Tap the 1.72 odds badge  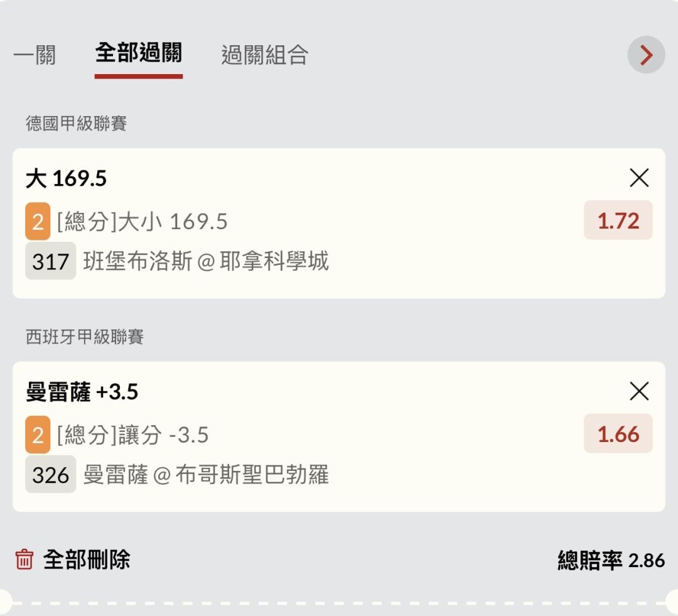[618, 220]
